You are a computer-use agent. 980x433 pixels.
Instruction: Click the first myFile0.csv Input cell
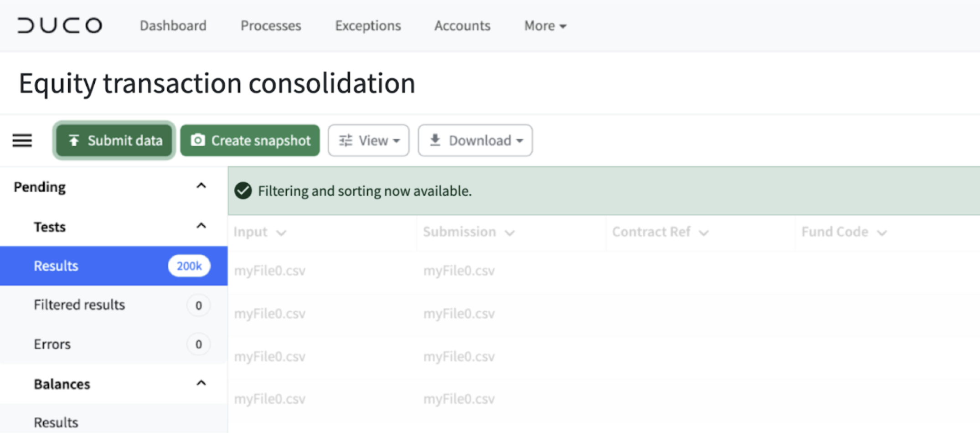pyautogui.click(x=270, y=271)
